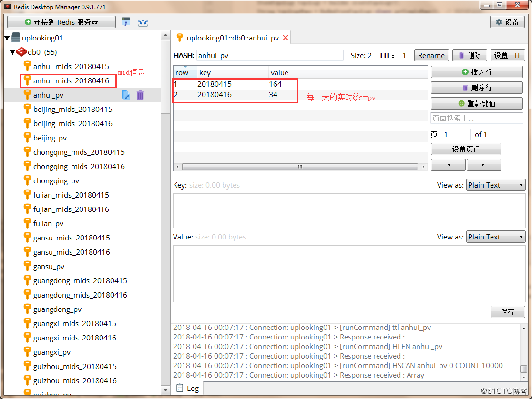Collapse the db0 database node
Viewport: 532px width, 399px height.
(12, 52)
